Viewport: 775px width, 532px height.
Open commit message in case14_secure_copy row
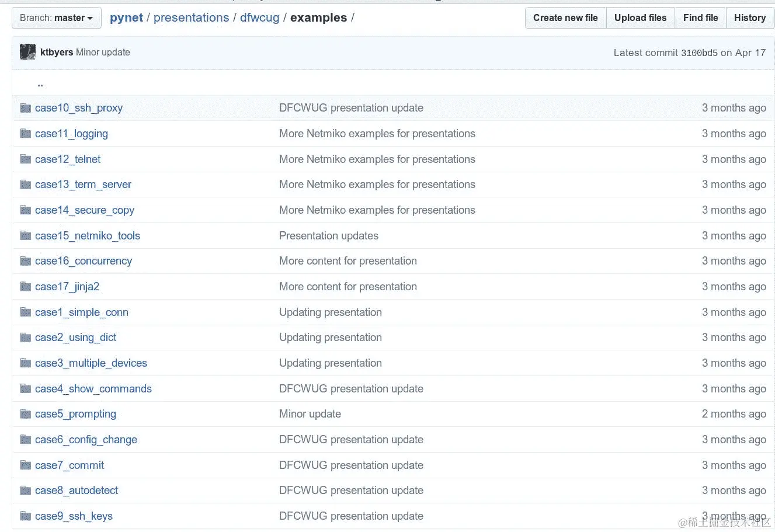(x=377, y=210)
